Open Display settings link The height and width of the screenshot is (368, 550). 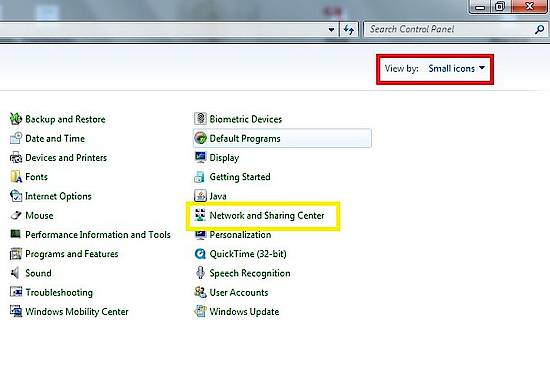point(224,158)
